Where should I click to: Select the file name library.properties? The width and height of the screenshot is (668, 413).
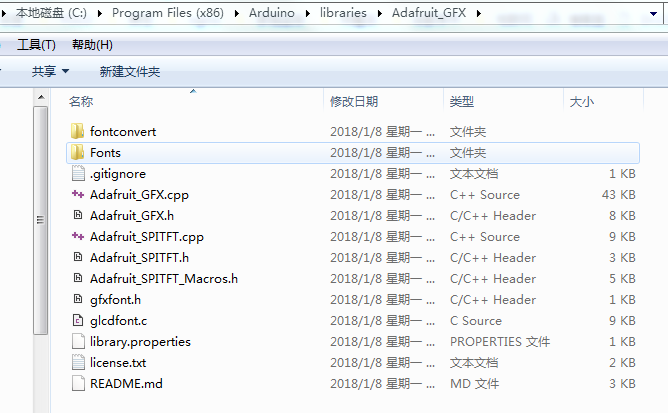pyautogui.click(x=140, y=342)
